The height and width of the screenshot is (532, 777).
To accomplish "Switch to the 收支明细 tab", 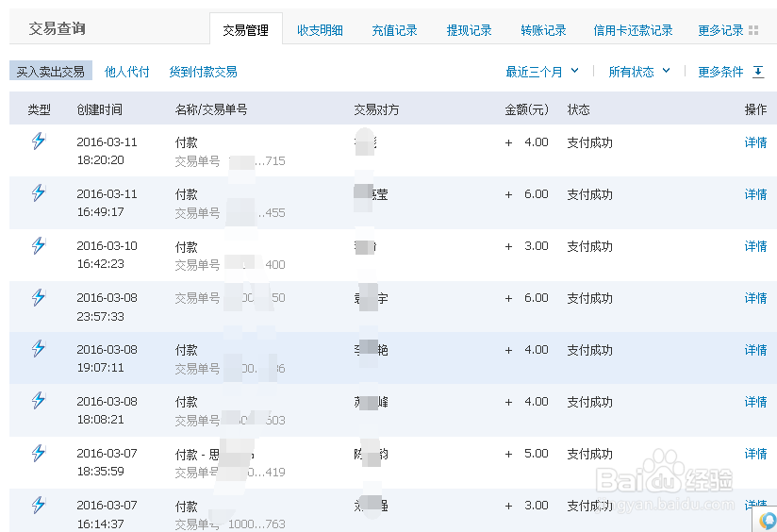I will coord(320,30).
